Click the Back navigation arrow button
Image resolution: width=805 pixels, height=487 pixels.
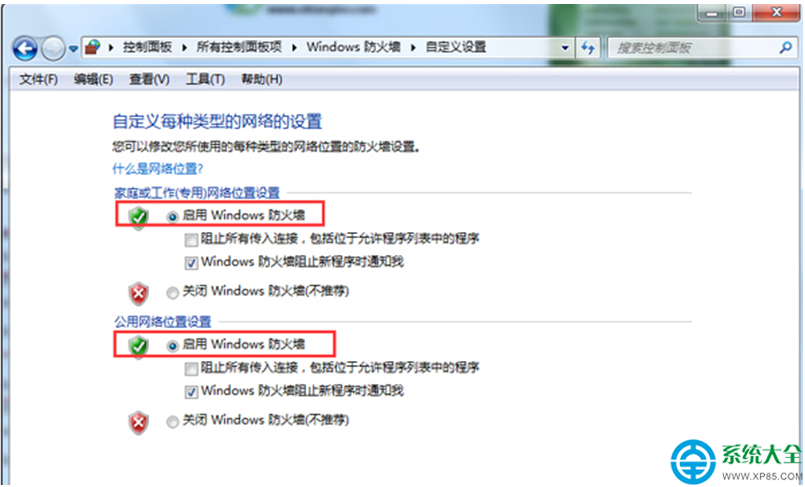pyautogui.click(x=25, y=49)
